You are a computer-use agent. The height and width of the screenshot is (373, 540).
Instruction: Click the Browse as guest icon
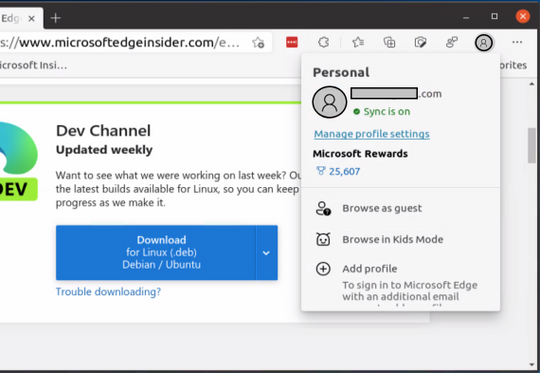323,208
